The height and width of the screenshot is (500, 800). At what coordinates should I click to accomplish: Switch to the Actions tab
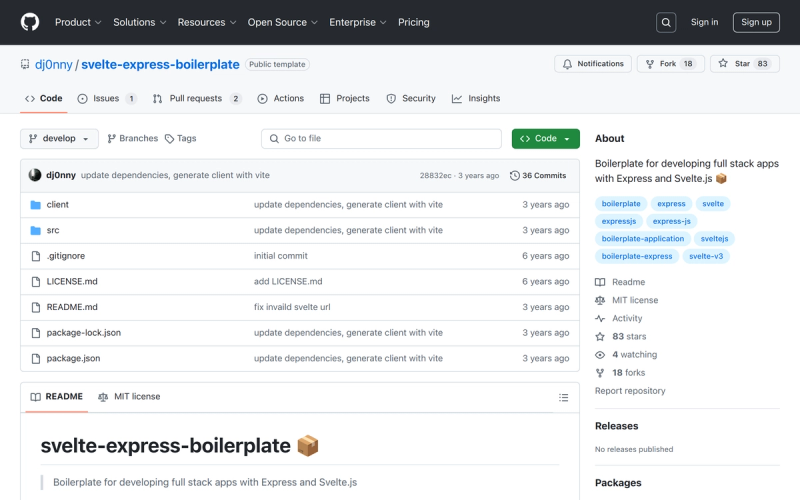pos(281,98)
